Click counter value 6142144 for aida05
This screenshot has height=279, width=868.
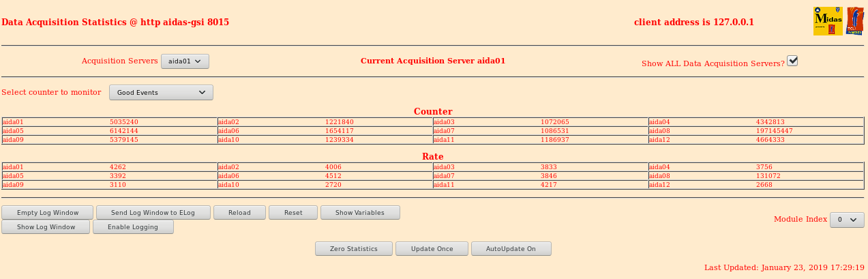[x=124, y=131]
